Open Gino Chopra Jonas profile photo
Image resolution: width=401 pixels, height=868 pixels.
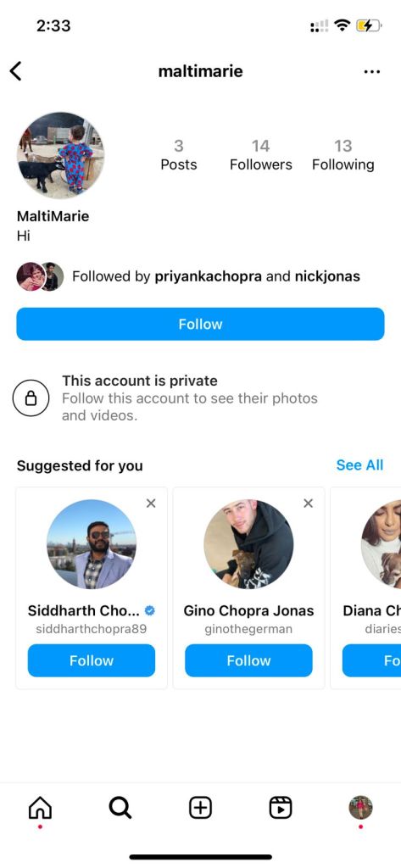pos(248,544)
